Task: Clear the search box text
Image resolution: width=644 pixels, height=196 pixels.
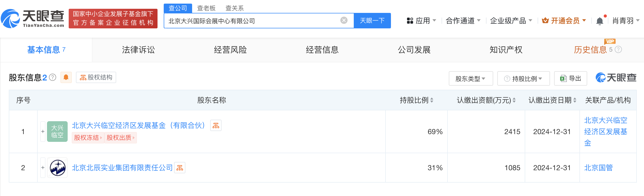Action: click(x=344, y=20)
